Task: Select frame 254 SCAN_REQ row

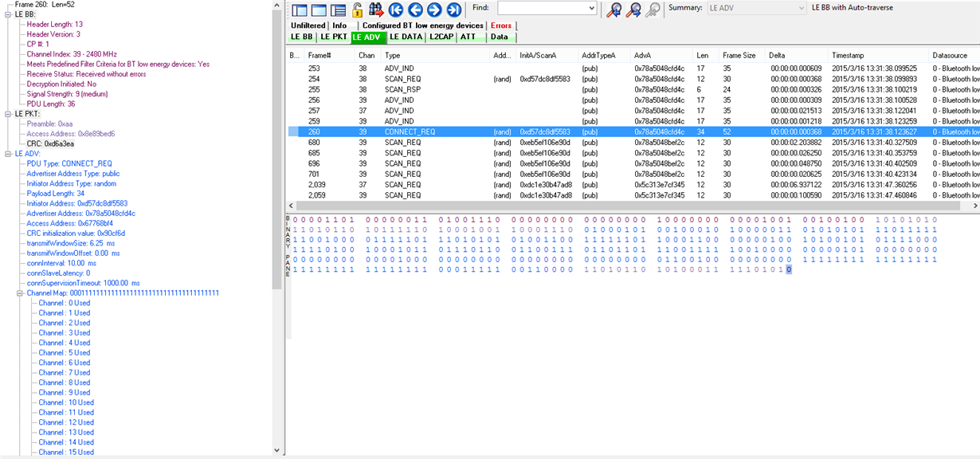Action: click(x=633, y=79)
